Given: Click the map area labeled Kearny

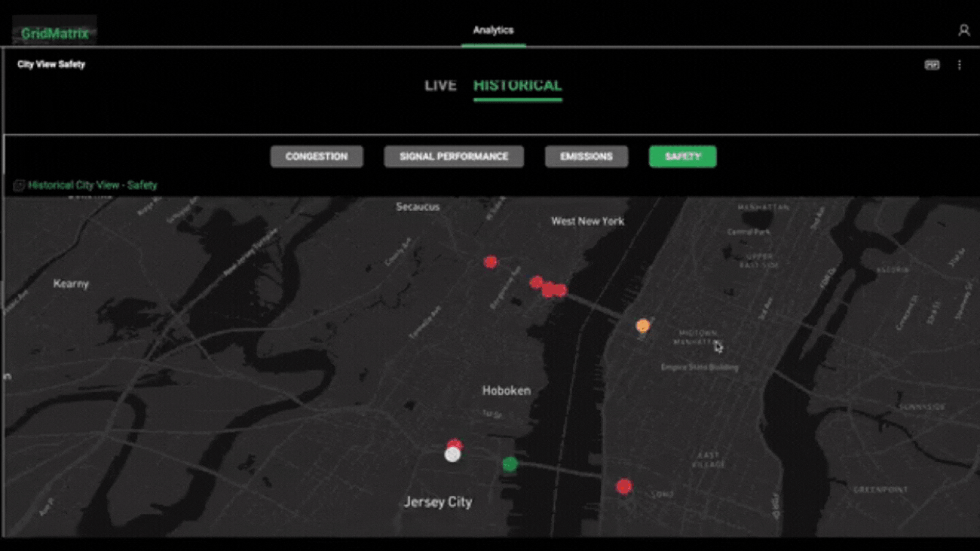Looking at the screenshot, I should [x=70, y=284].
